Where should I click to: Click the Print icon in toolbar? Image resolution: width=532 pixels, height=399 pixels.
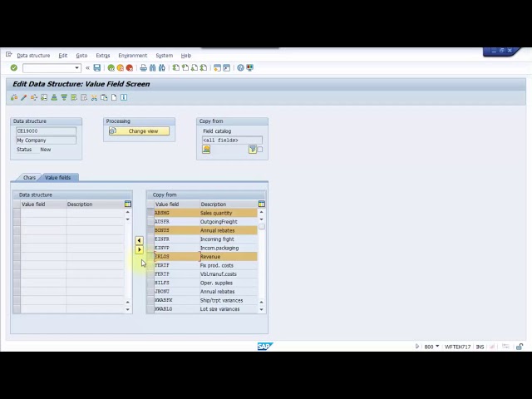point(144,68)
